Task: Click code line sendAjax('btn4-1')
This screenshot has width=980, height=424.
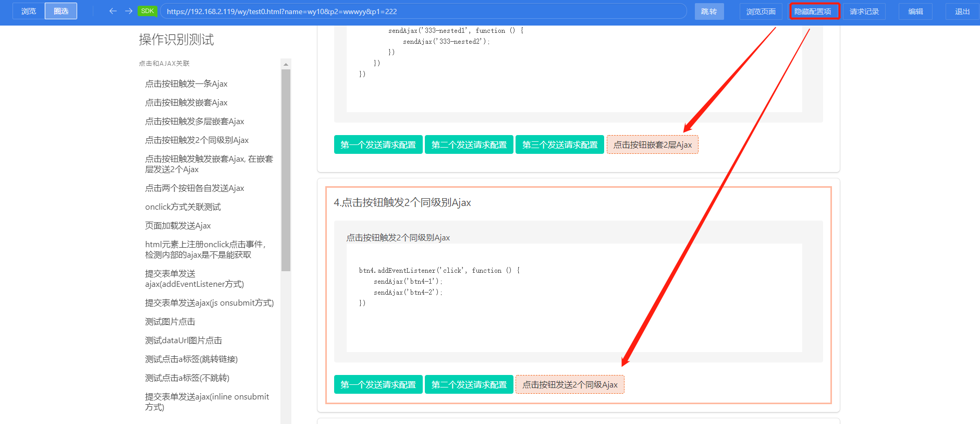Action: 408,282
